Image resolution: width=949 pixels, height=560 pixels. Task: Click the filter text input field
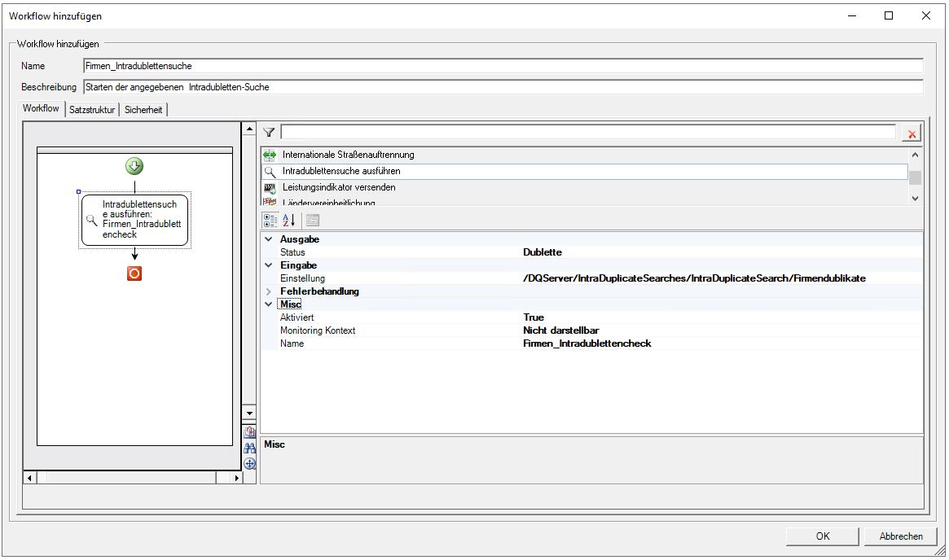click(588, 133)
